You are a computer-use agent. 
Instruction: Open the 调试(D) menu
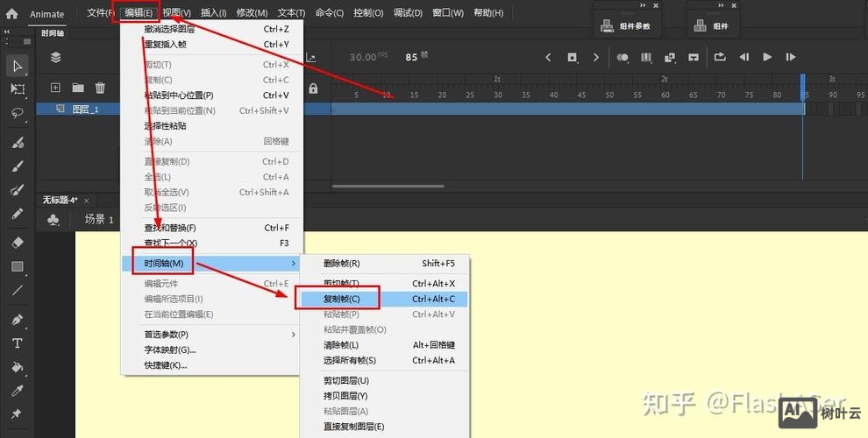pyautogui.click(x=408, y=13)
